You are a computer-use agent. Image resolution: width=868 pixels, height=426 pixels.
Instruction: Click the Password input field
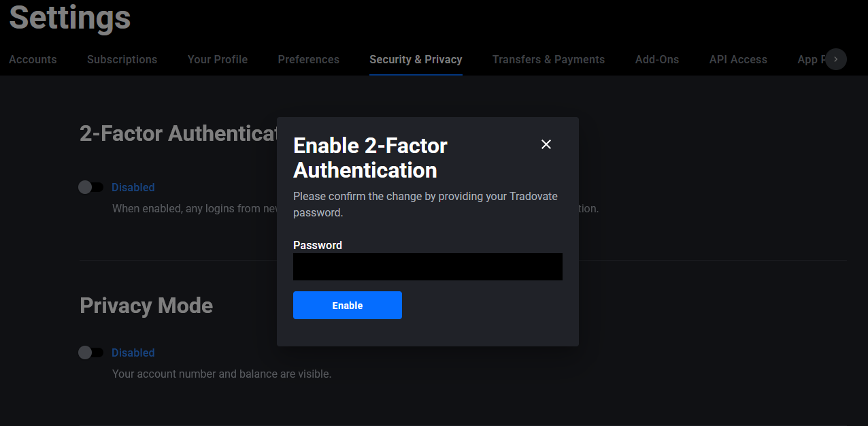coord(427,267)
